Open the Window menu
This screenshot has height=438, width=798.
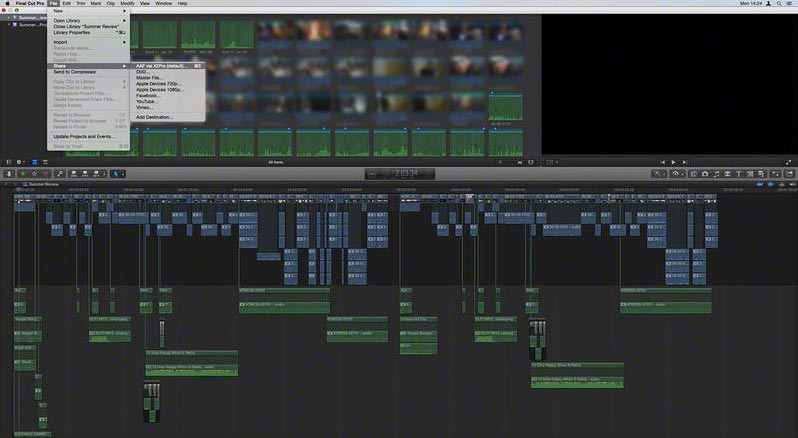click(x=163, y=3)
